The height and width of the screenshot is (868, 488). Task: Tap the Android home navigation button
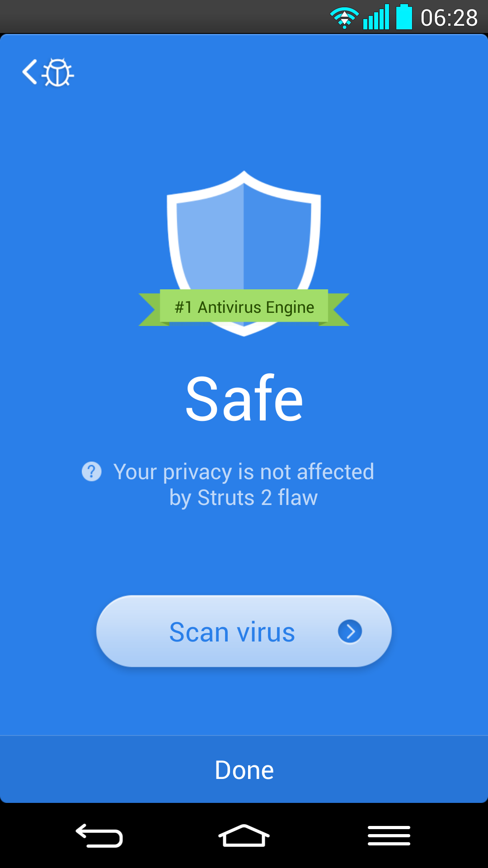[x=244, y=835]
